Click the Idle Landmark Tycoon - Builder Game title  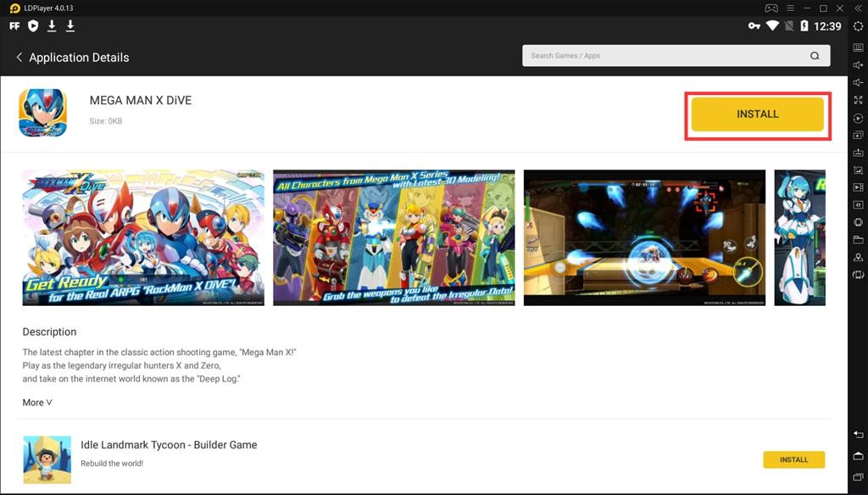point(169,445)
